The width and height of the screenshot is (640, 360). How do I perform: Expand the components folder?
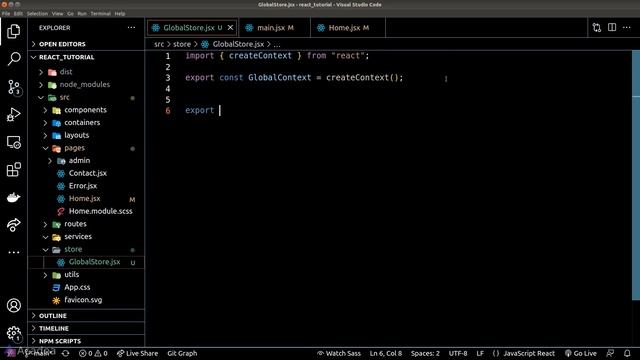(86, 110)
